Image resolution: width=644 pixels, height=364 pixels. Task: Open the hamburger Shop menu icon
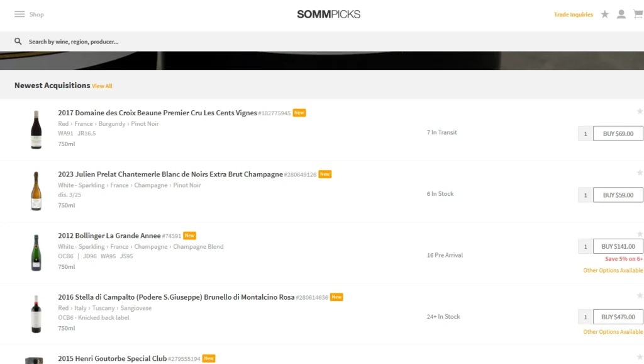click(x=19, y=14)
